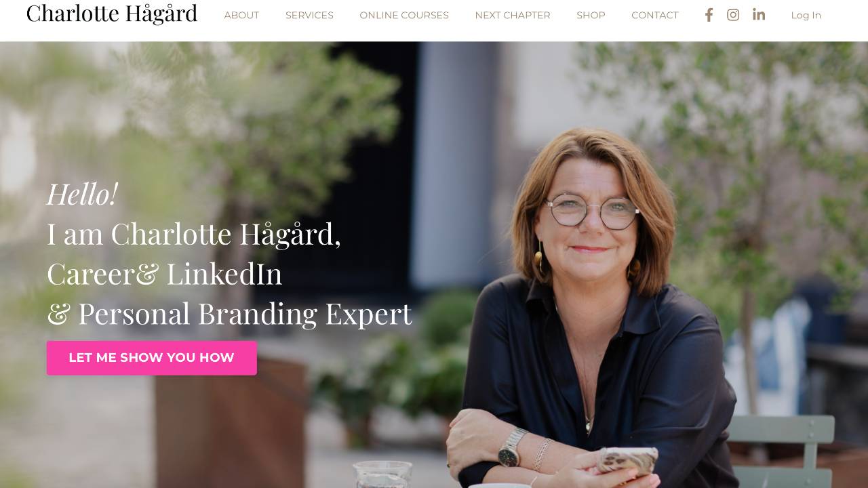Select ONLINE COURSES in navigation
Viewport: 868px width, 488px height.
click(404, 15)
